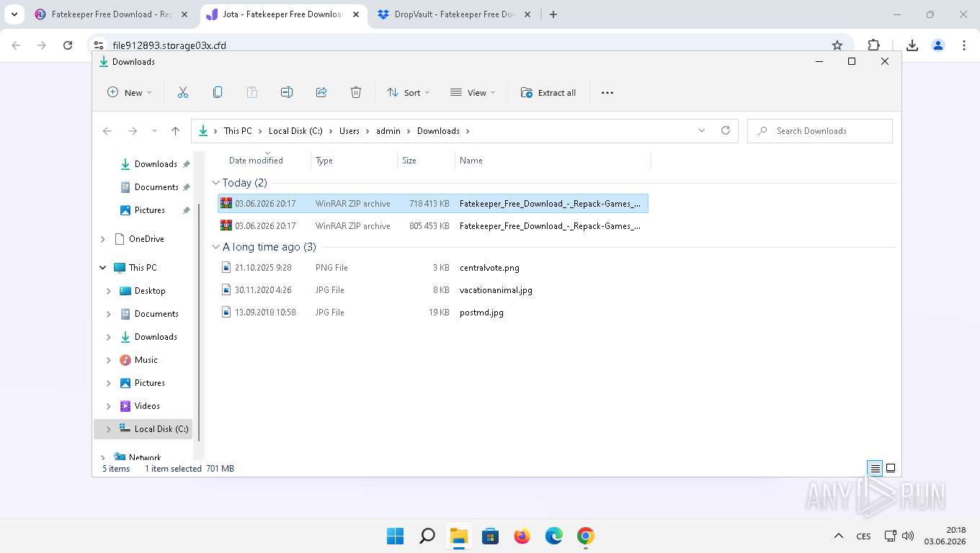Screen dimensions: 980x553
Task: Click the Cut scissors icon
Action: [x=183, y=92]
